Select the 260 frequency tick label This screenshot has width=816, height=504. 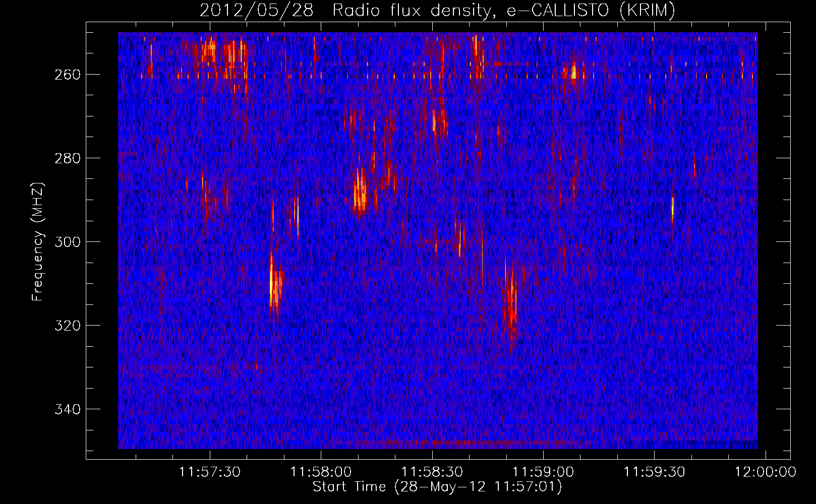coord(68,75)
